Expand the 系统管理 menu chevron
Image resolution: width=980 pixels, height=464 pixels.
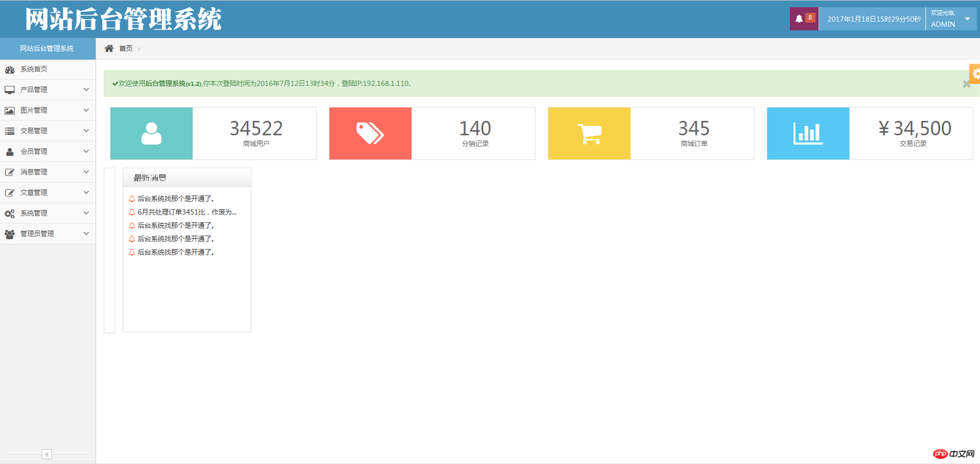click(86, 213)
